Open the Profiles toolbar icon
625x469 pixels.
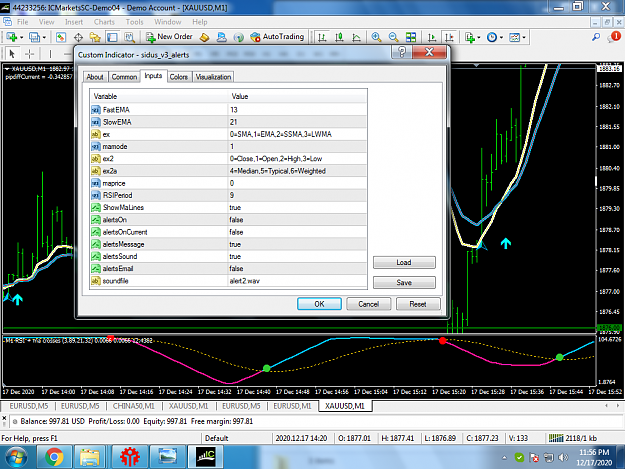[34, 37]
